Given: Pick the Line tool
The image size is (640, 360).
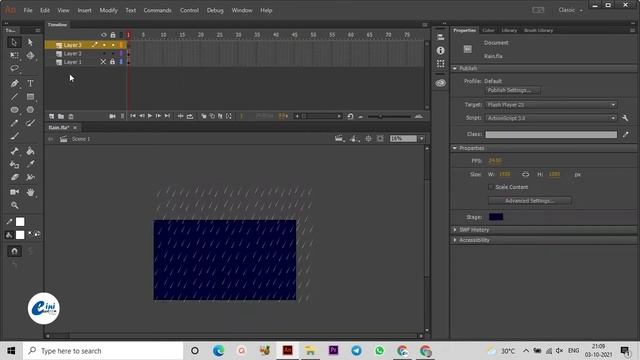Looking at the screenshot, I should click(14, 97).
